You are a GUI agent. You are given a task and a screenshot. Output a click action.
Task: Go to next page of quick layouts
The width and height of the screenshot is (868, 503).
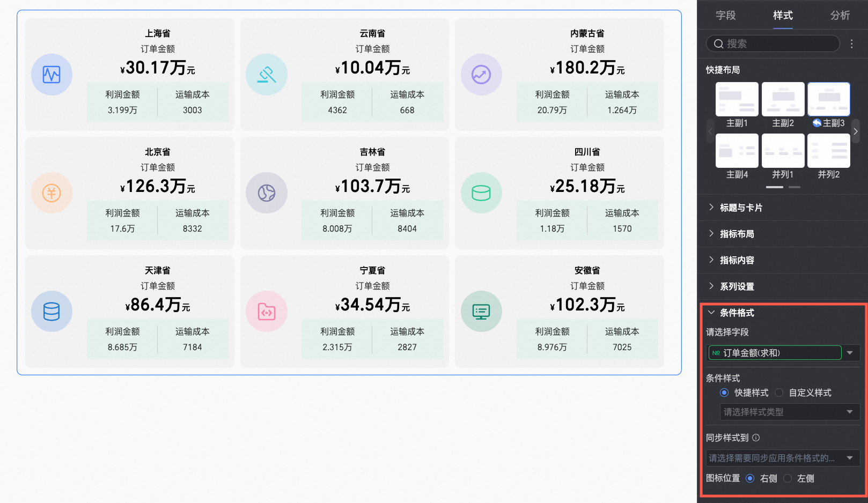[856, 131]
